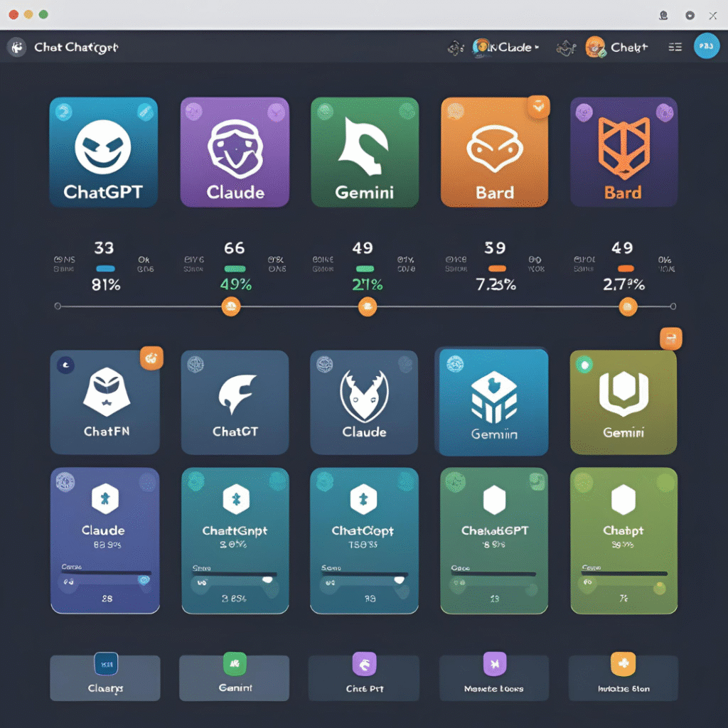The image size is (728, 728).
Task: Open the purple Claude card
Action: pyautogui.click(x=235, y=152)
